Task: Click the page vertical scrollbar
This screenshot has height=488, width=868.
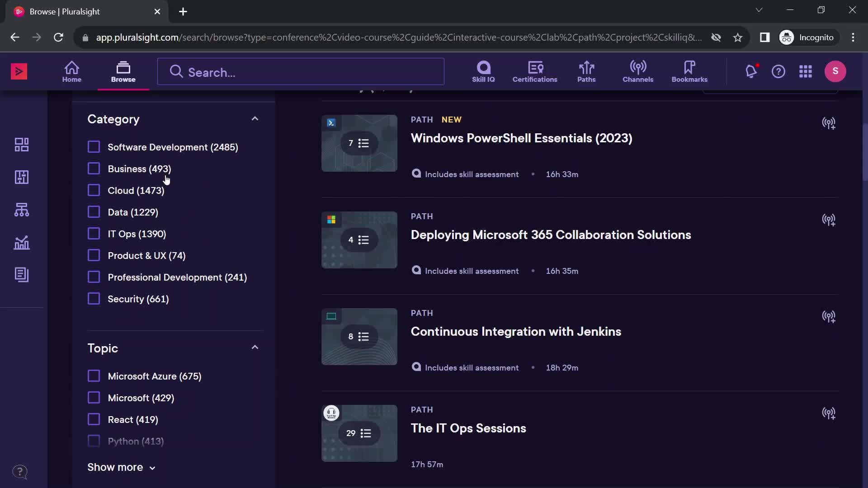Action: 865,153
